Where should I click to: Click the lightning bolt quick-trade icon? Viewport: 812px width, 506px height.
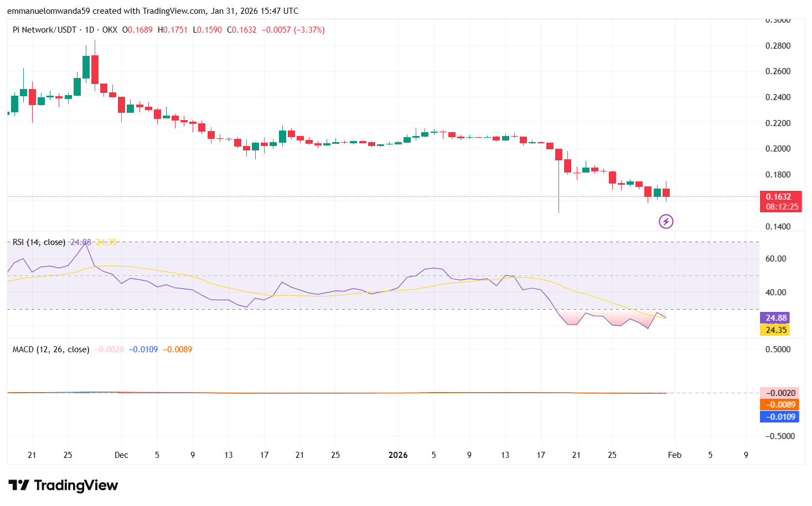tap(666, 222)
